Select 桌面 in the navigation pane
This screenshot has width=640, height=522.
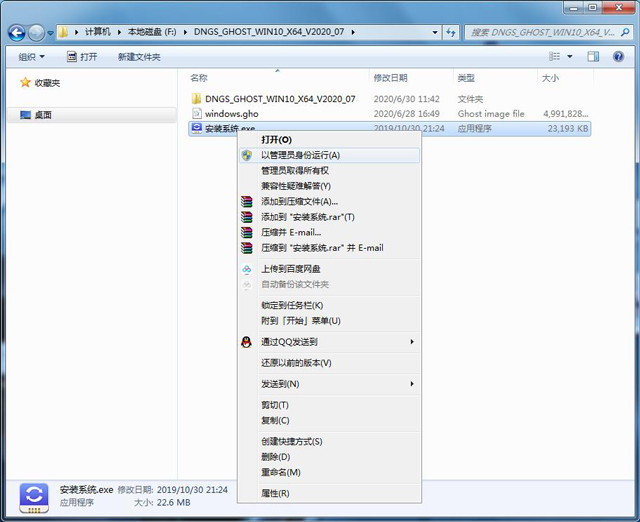[x=92, y=115]
